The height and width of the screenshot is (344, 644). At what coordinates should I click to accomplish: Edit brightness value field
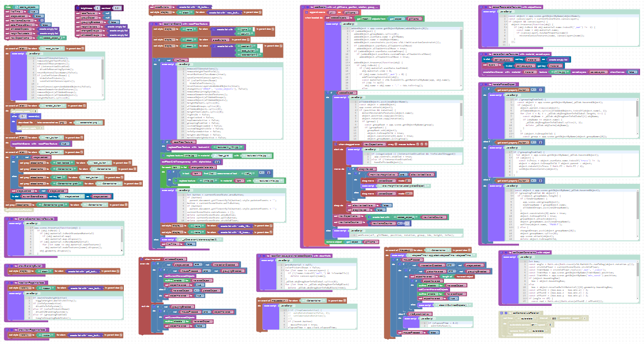point(98,8)
